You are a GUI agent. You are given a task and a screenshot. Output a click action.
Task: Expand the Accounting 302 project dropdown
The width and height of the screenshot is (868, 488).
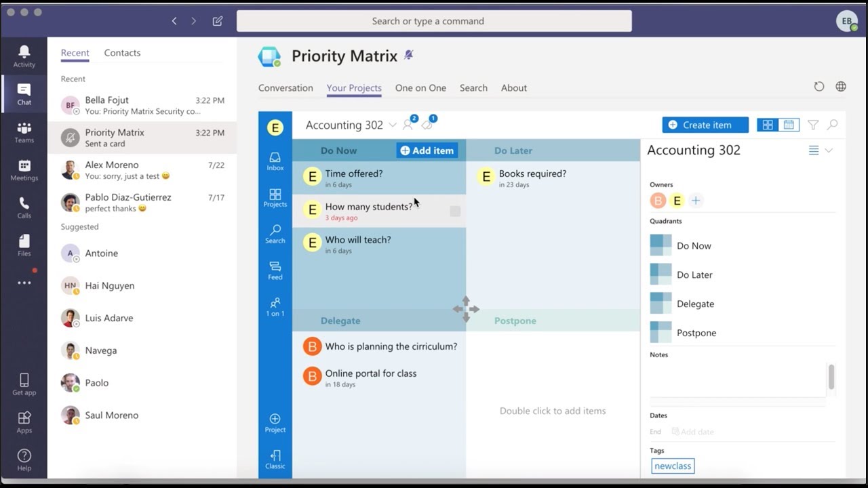[x=393, y=125]
